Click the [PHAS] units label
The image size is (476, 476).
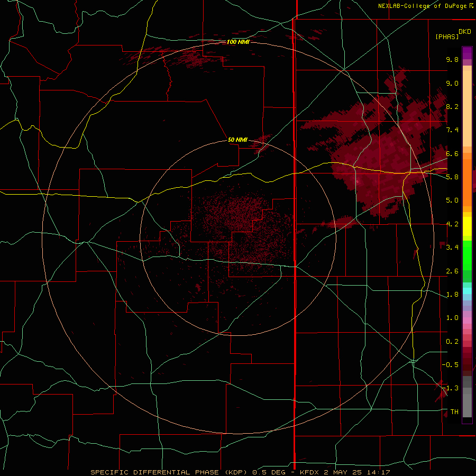point(447,36)
